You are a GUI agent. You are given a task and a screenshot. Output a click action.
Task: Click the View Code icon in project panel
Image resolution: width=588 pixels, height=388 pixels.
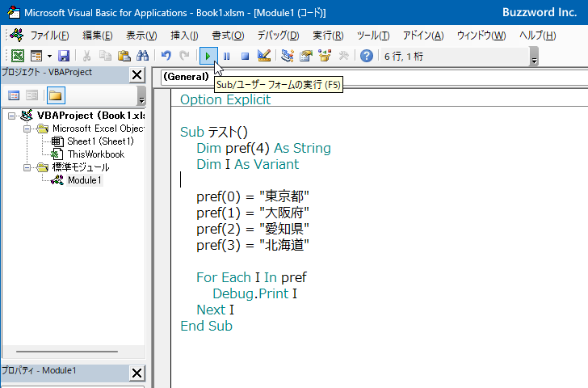tap(14, 95)
